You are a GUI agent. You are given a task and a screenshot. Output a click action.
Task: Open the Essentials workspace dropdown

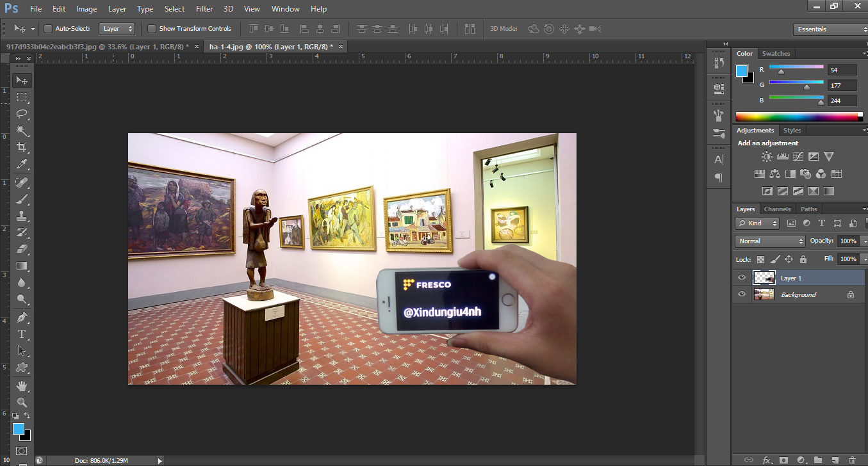pyautogui.click(x=829, y=29)
